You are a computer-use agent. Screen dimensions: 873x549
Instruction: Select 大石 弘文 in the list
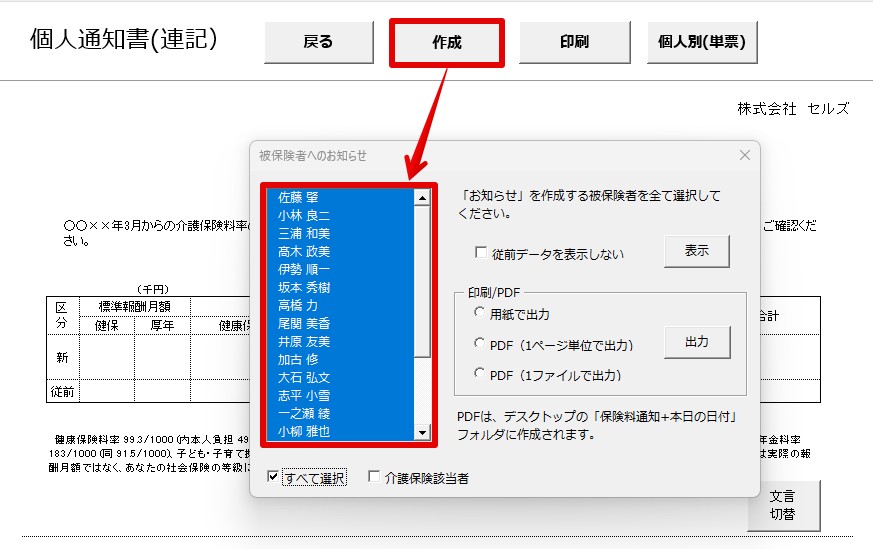(341, 378)
